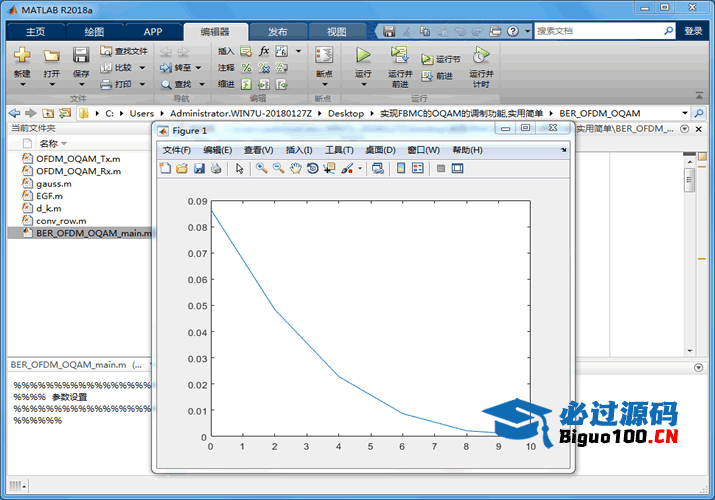
Task: Open a file with the 打开 icon
Action: coord(52,56)
